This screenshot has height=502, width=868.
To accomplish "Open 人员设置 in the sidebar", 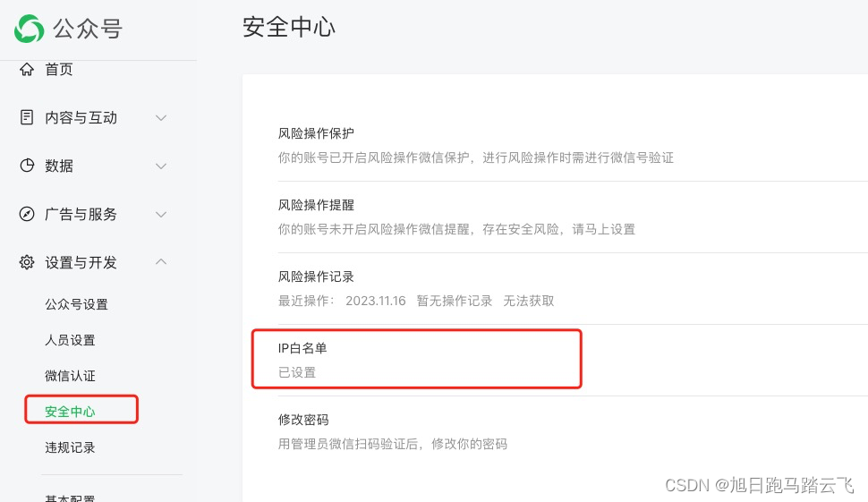I will 70,340.
